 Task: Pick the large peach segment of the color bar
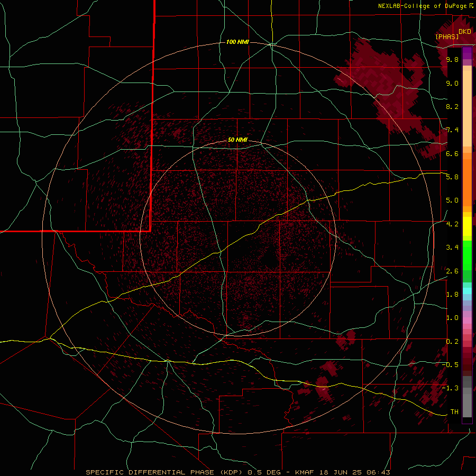click(467, 108)
